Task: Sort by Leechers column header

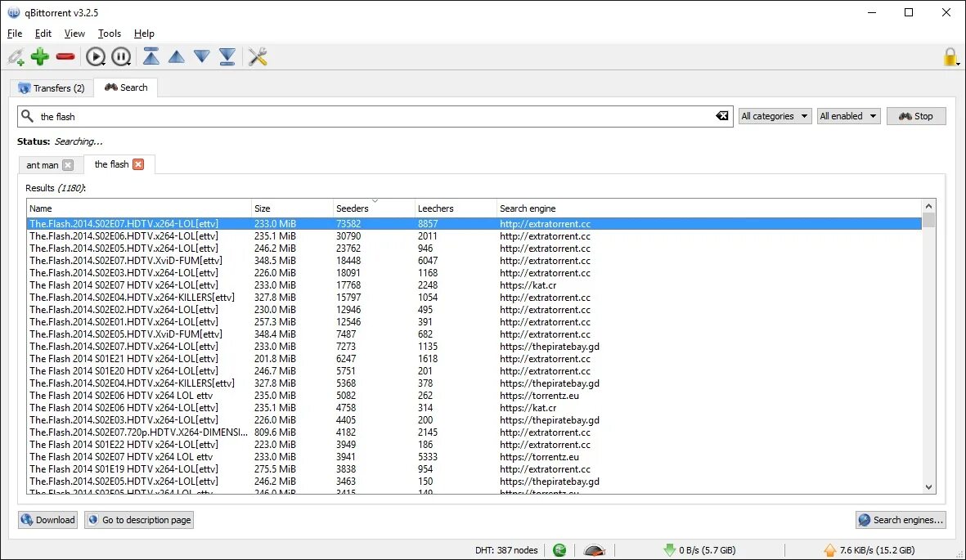Action: [x=456, y=208]
